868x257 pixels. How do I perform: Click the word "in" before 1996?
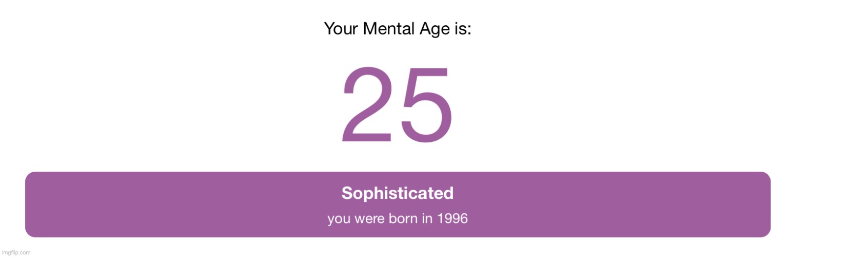pyautogui.click(x=427, y=219)
